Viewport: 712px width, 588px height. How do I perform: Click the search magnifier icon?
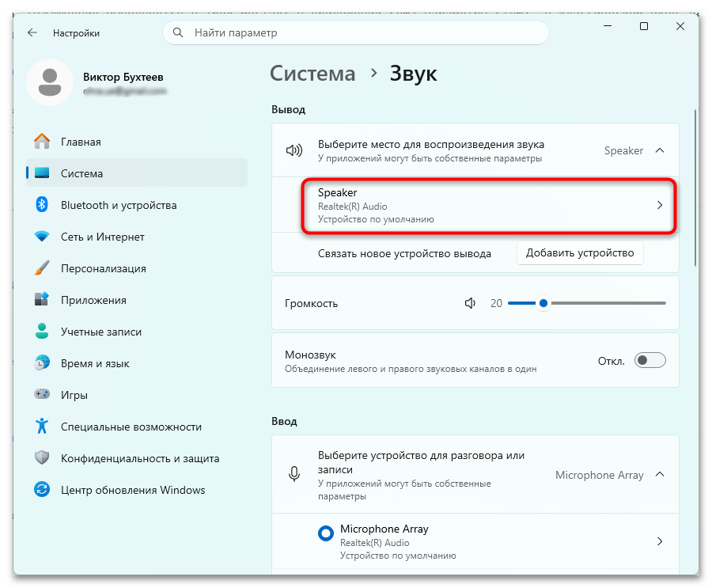click(x=178, y=32)
